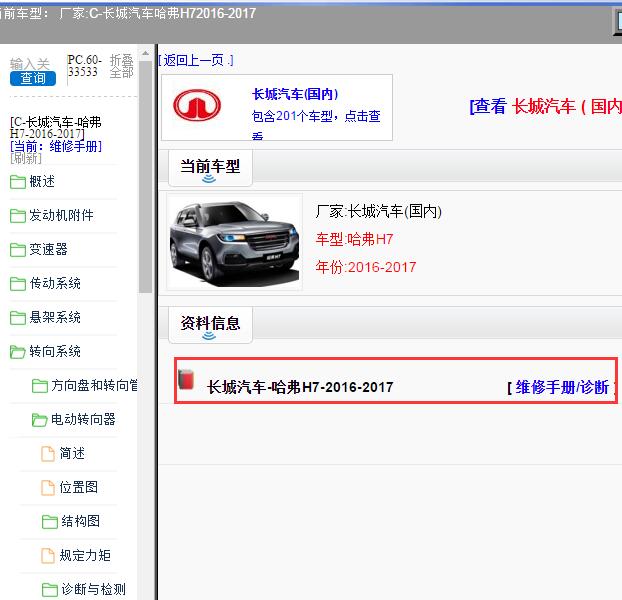Viewport: 622px width, 600px height.
Task: Click the sidebar vertical scrollbar thumb
Action: pos(145,176)
